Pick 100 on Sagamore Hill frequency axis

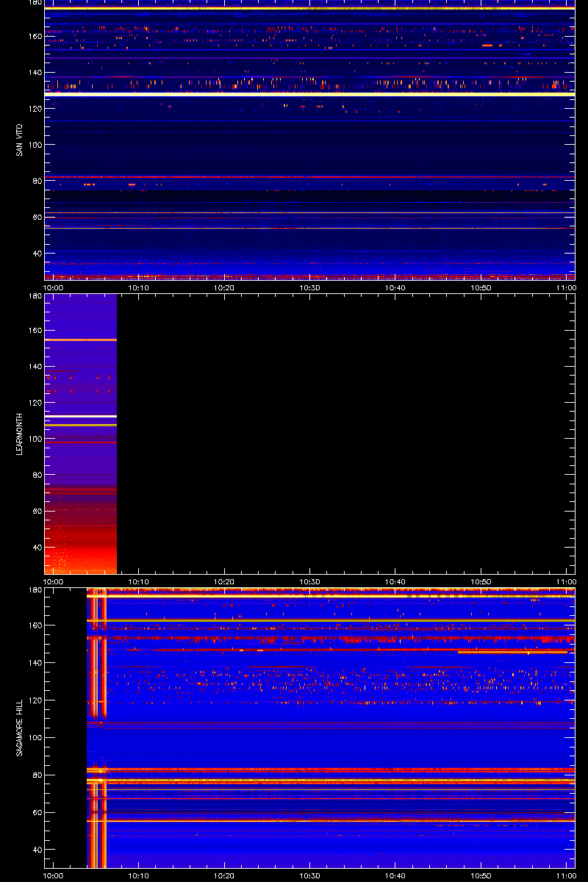34,738
